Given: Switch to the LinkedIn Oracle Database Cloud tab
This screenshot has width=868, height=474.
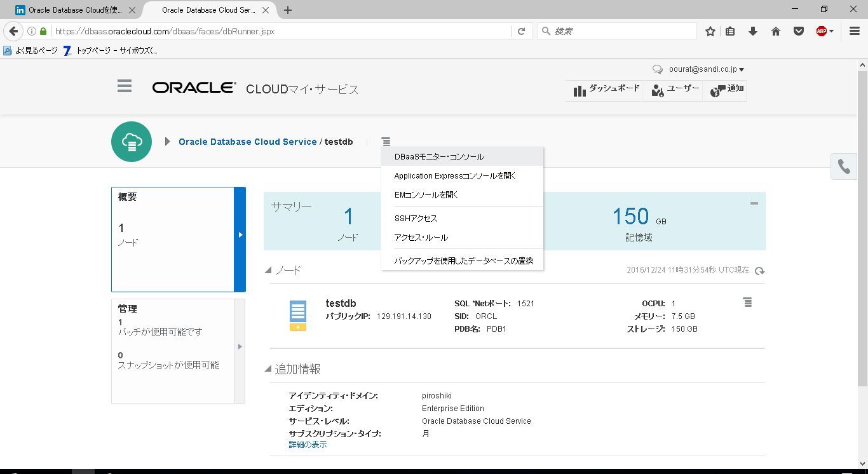Looking at the screenshot, I should (x=75, y=10).
